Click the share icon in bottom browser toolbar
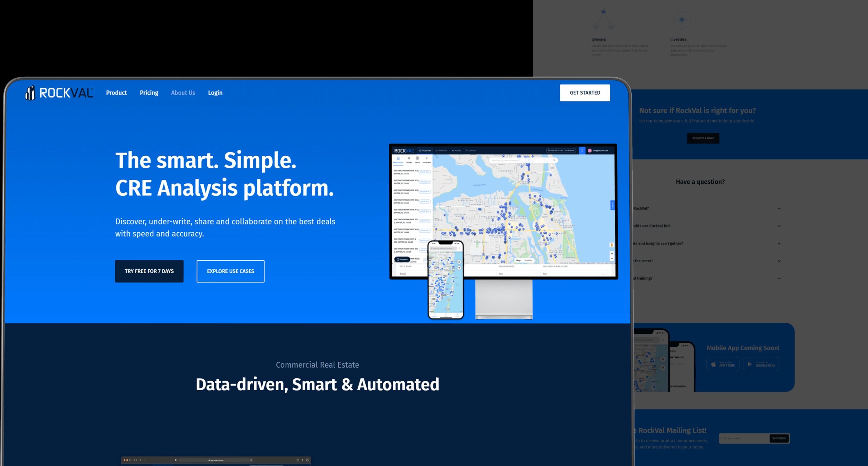 click(x=298, y=460)
